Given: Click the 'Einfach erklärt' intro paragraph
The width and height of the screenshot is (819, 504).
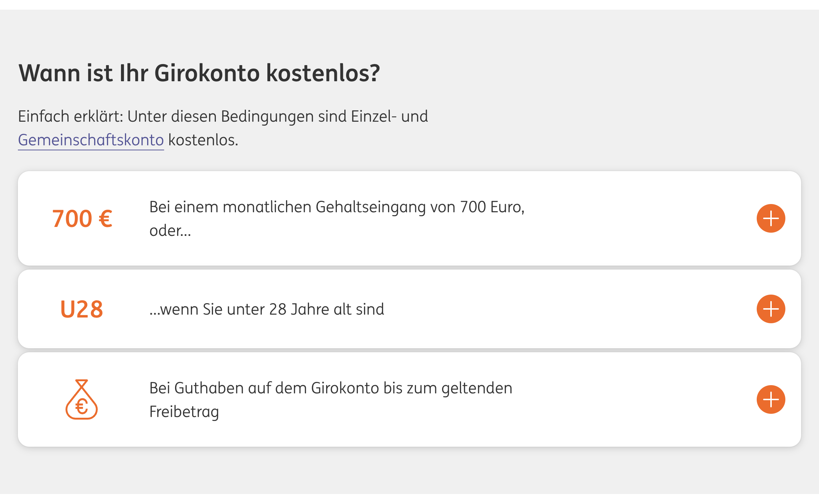Looking at the screenshot, I should click(x=223, y=128).
